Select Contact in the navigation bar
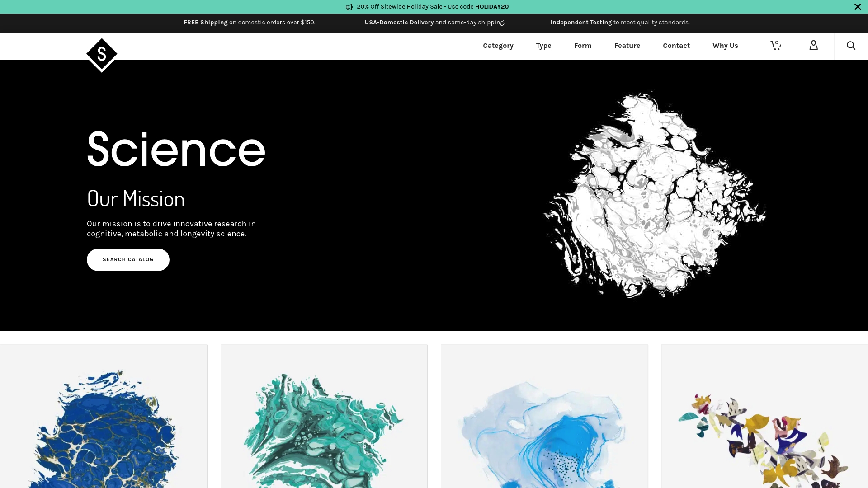The width and height of the screenshot is (868, 488). [x=676, y=46]
